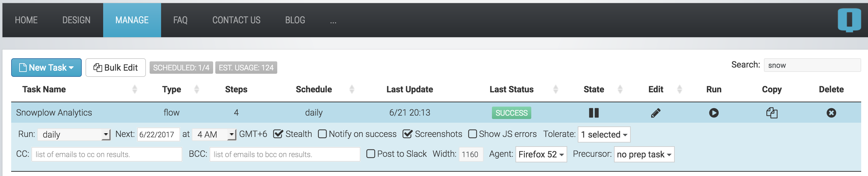Click the blue logo icon in header

click(849, 20)
